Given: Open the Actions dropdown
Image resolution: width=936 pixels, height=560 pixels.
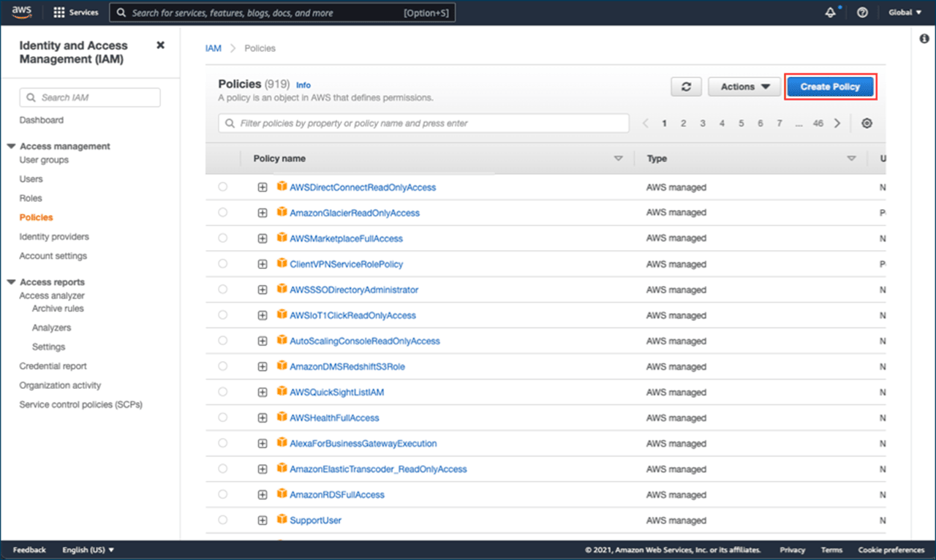Looking at the screenshot, I should (x=745, y=86).
